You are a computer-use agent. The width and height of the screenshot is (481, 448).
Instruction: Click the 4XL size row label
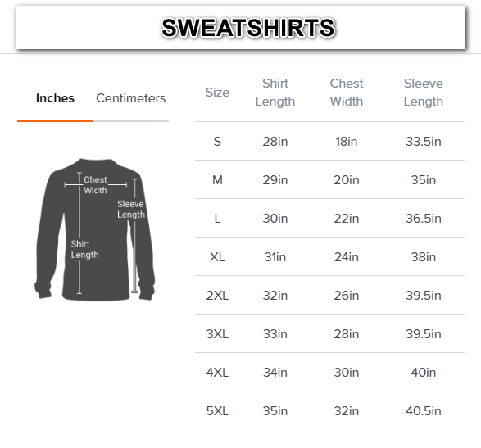[217, 373]
